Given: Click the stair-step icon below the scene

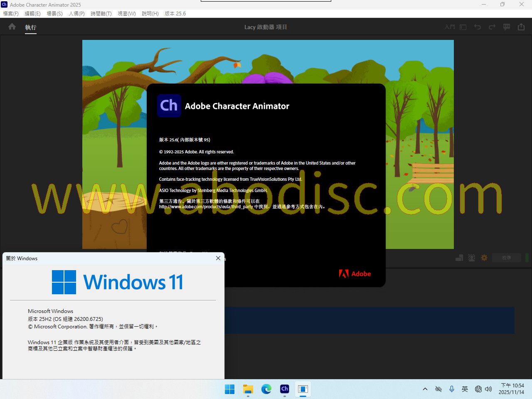Looking at the screenshot, I should click(459, 258).
